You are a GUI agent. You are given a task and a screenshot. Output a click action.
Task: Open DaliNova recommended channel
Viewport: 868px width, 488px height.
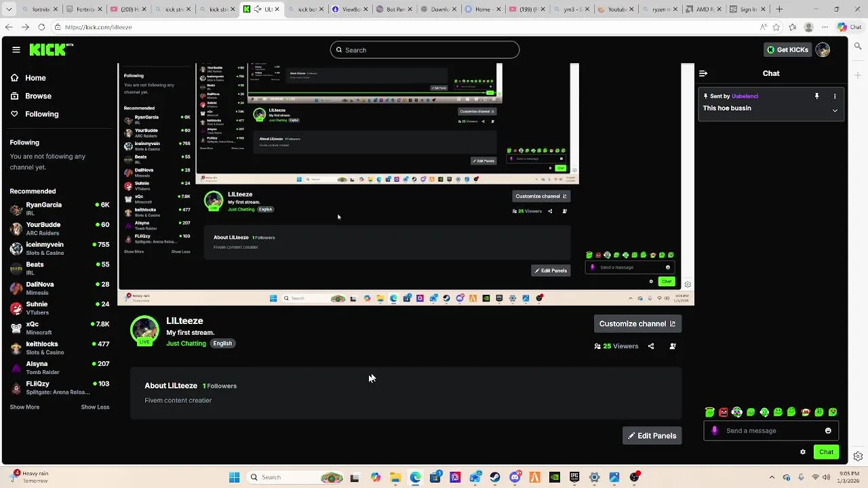pyautogui.click(x=59, y=288)
